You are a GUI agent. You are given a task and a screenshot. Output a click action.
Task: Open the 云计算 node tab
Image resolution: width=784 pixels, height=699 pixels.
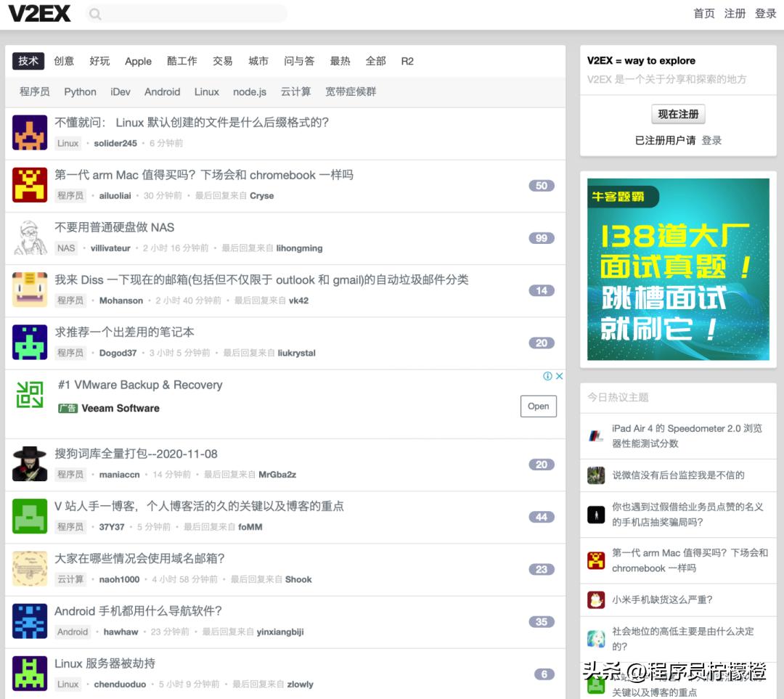click(296, 91)
